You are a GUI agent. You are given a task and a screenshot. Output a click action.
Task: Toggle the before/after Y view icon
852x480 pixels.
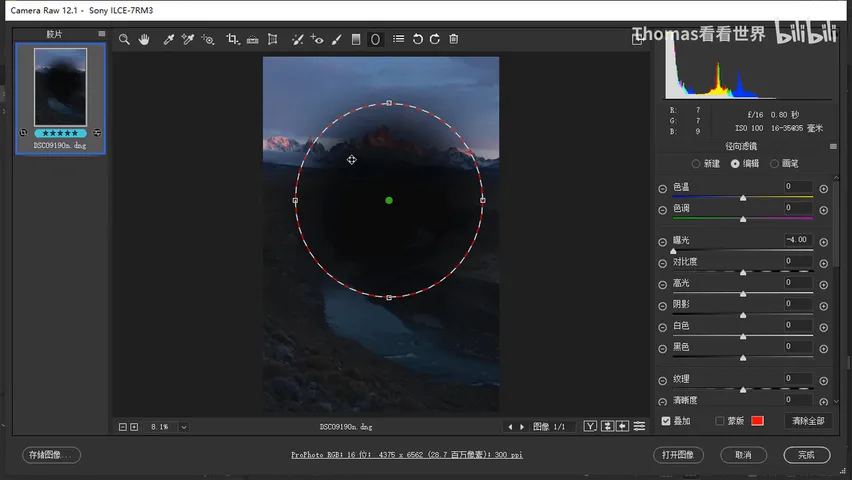coord(590,426)
